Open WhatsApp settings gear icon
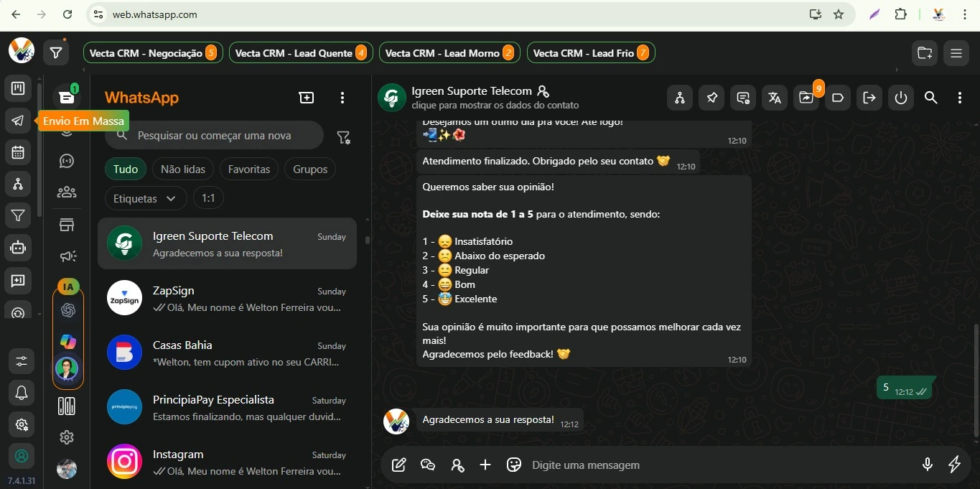 click(x=67, y=437)
